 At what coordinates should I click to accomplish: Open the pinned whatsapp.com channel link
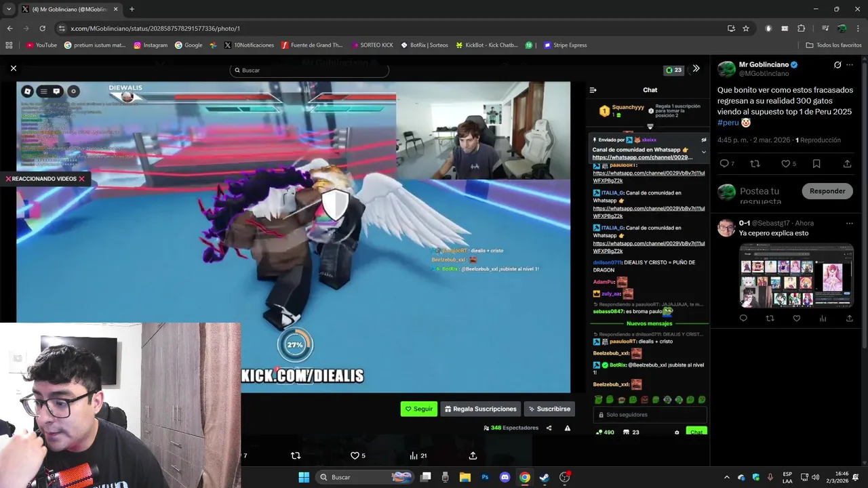(x=642, y=157)
